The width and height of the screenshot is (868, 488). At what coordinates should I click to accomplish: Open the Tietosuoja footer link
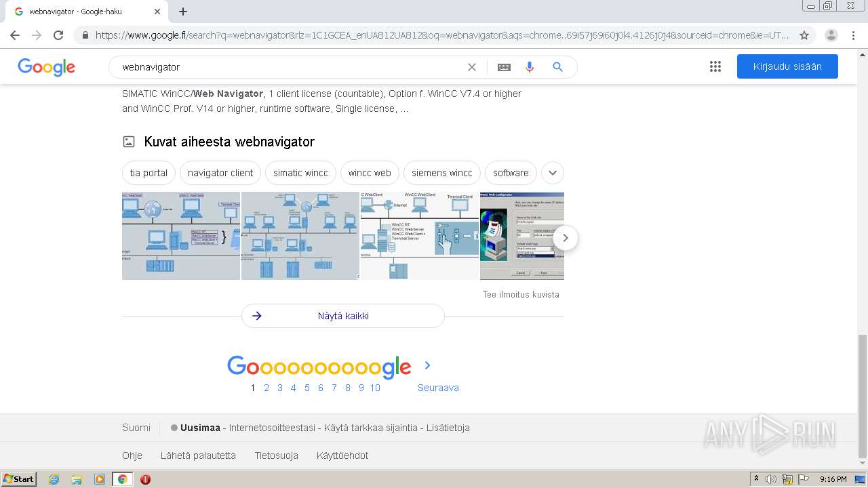click(x=277, y=455)
